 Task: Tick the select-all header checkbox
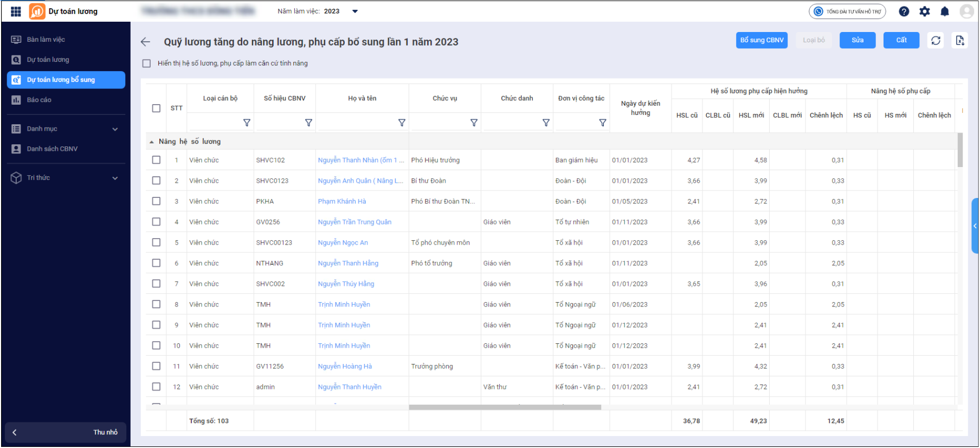click(156, 108)
